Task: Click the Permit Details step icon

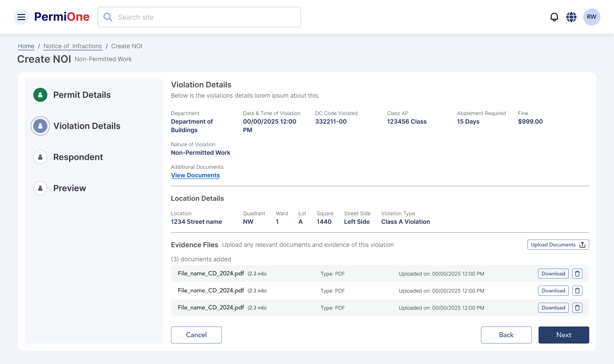Action: (x=40, y=95)
